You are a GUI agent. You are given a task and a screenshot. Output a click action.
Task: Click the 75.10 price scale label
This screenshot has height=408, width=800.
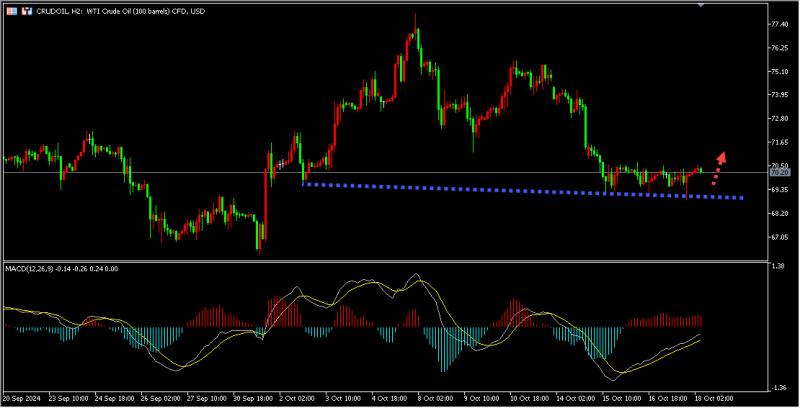(781, 71)
